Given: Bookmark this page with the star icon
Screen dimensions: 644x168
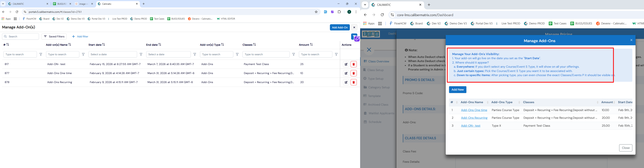Looking at the screenshot, I should [316, 12].
